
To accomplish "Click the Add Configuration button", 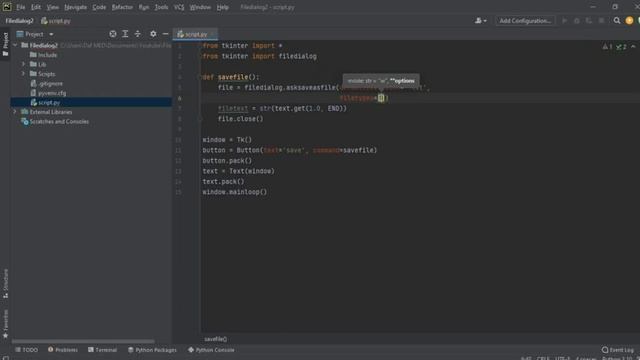I will click(x=525, y=20).
